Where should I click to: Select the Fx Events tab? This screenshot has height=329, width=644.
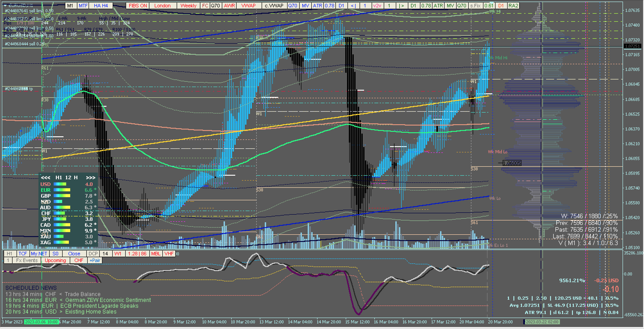coord(27,261)
